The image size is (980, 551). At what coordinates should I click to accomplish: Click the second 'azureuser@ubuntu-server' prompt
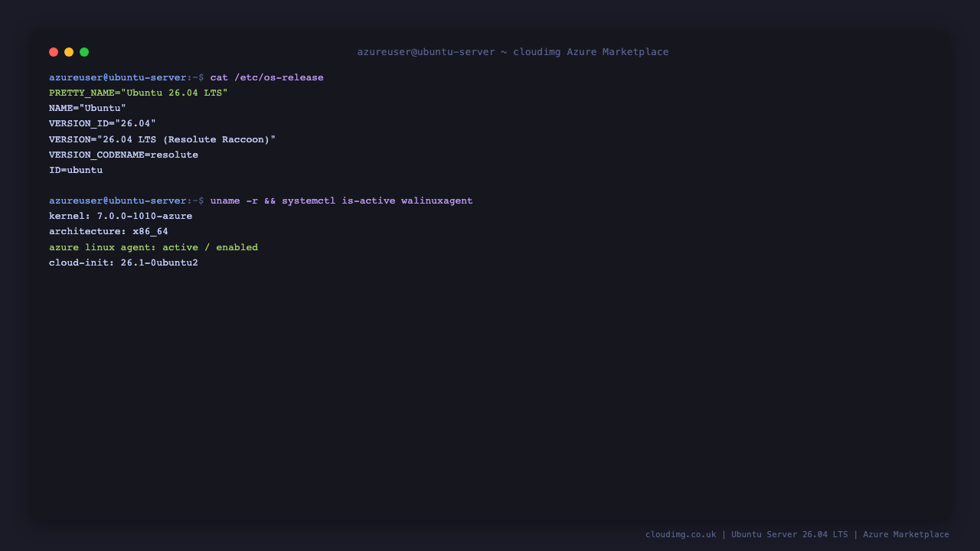tap(118, 201)
